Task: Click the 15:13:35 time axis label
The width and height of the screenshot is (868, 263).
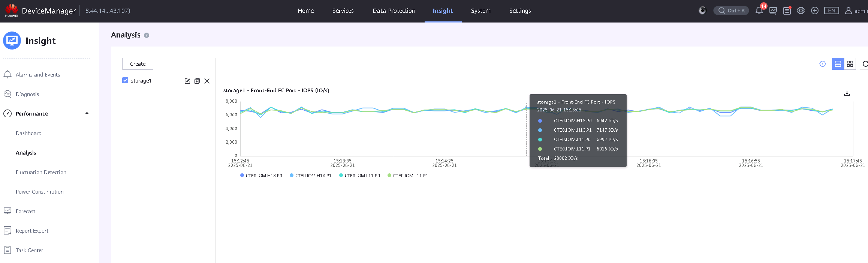Action: [343, 163]
